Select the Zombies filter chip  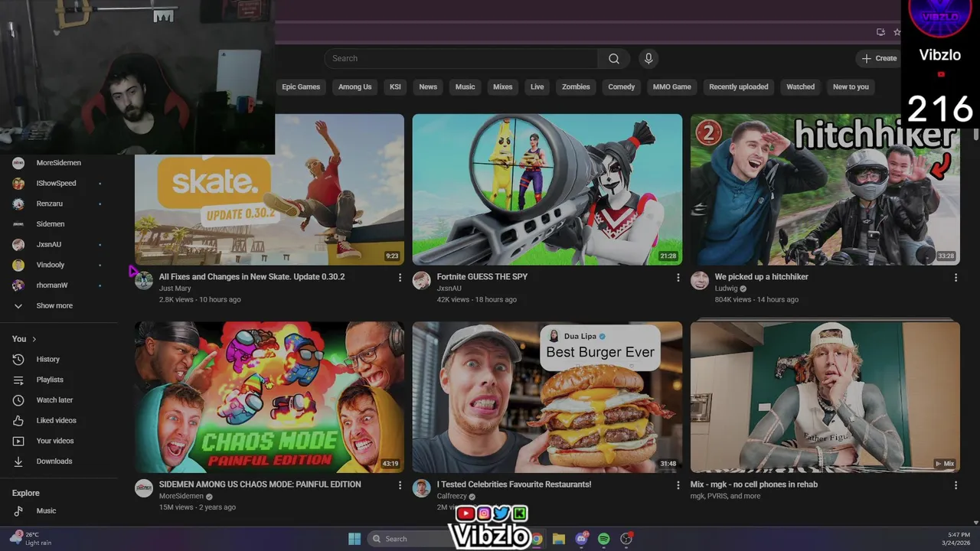(x=576, y=86)
